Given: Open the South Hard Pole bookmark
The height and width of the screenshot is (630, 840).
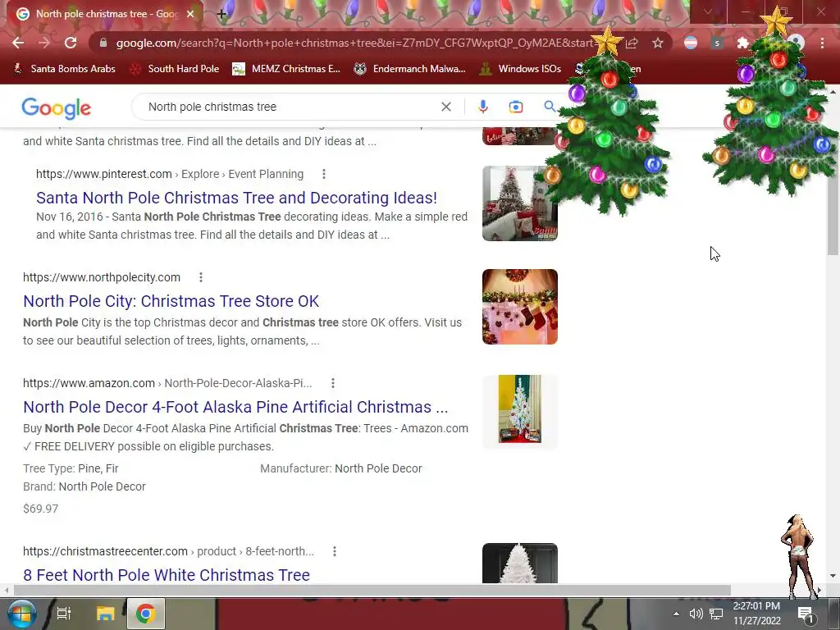Looking at the screenshot, I should pyautogui.click(x=176, y=69).
